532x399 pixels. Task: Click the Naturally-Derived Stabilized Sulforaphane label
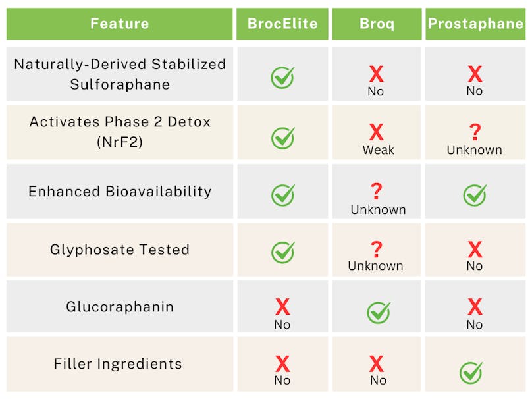[120, 74]
